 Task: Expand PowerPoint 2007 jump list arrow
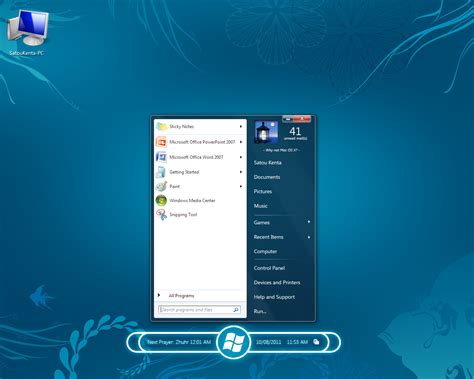point(241,142)
